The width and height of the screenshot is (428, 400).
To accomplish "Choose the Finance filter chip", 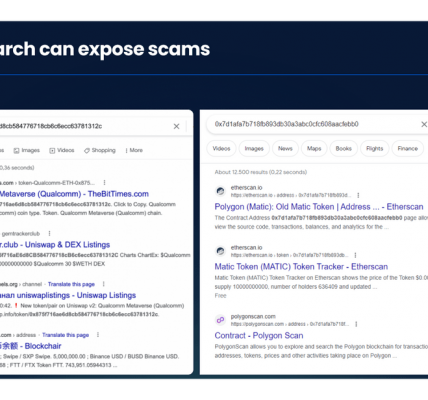I will pos(408,149).
